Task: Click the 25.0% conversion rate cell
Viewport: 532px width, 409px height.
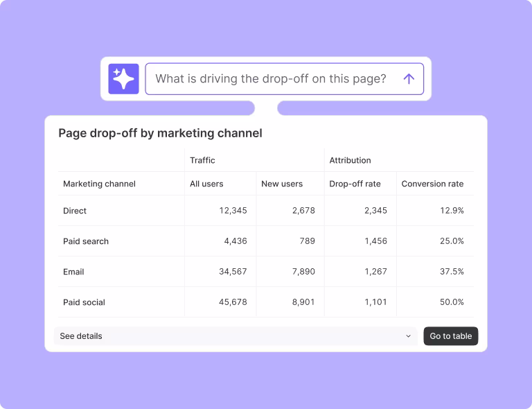Action: pyautogui.click(x=452, y=241)
